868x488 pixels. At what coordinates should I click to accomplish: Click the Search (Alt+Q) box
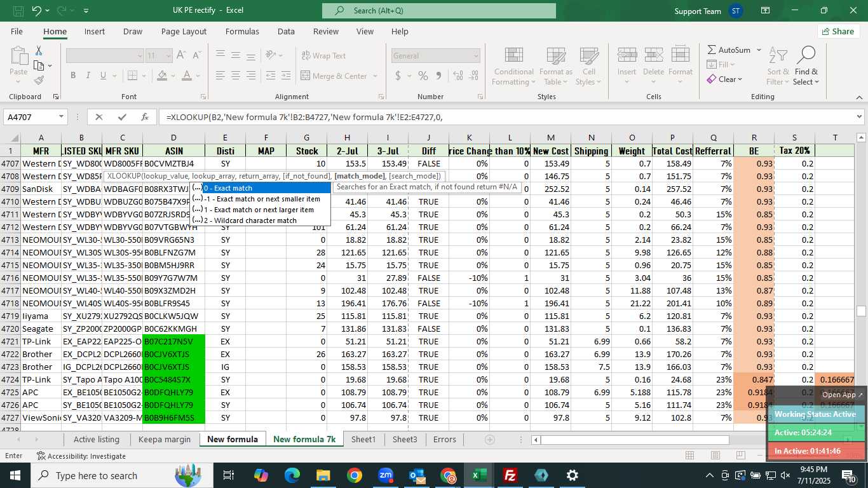tap(439, 11)
